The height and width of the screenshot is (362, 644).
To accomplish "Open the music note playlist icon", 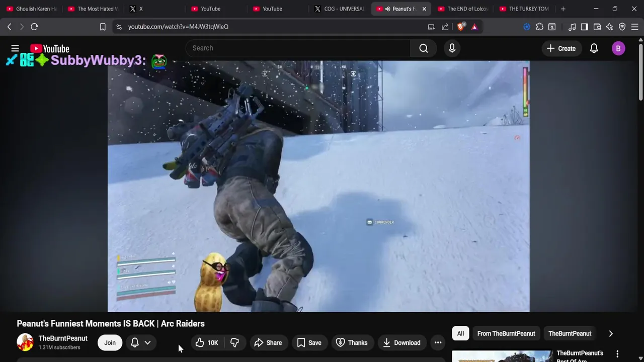I will [572, 27].
